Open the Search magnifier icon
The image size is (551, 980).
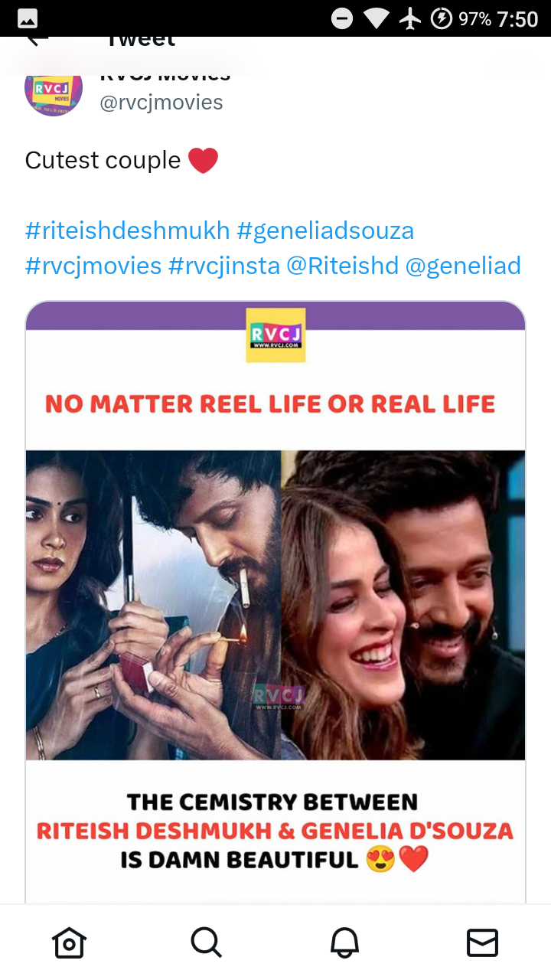click(207, 942)
